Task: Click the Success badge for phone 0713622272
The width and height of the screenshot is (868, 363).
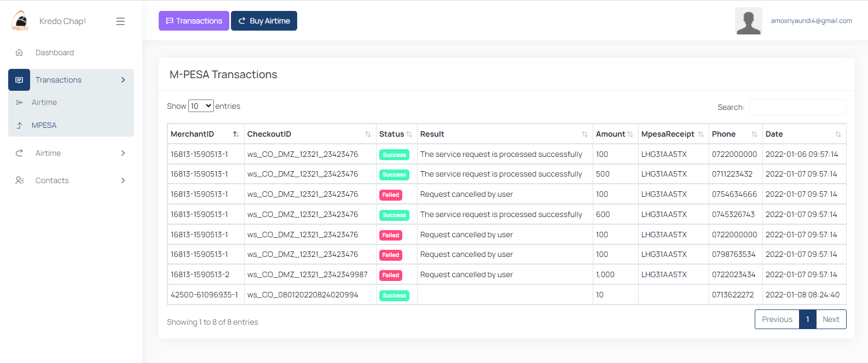Action: [394, 295]
